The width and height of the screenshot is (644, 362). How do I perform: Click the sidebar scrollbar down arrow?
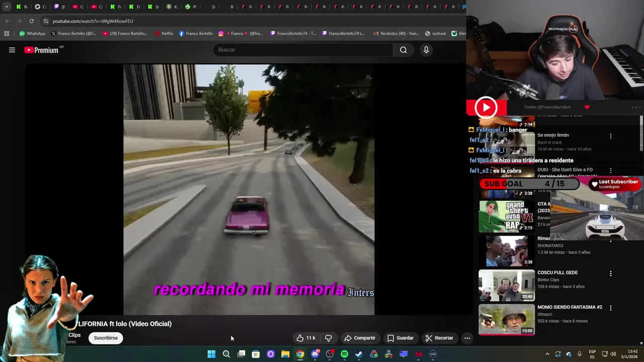641,343
